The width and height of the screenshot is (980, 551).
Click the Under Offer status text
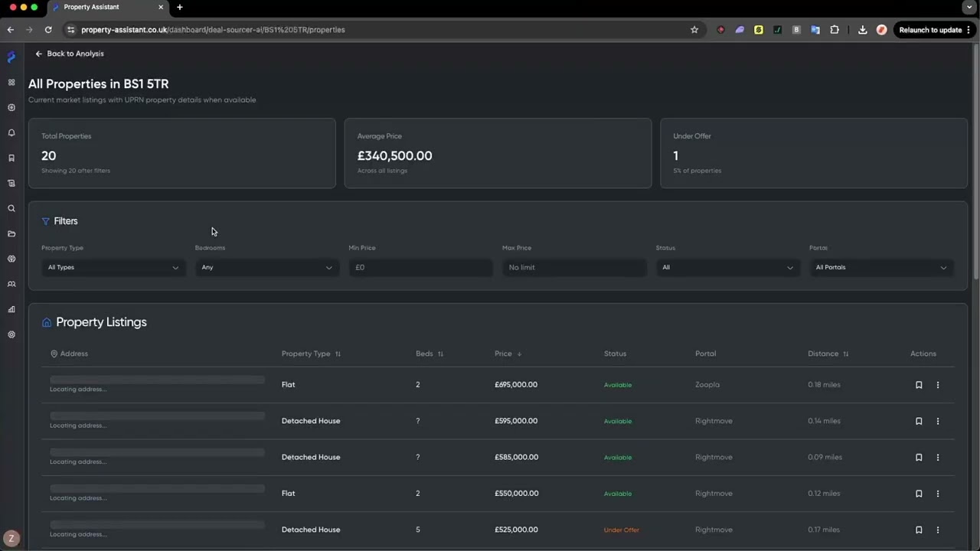(x=621, y=530)
